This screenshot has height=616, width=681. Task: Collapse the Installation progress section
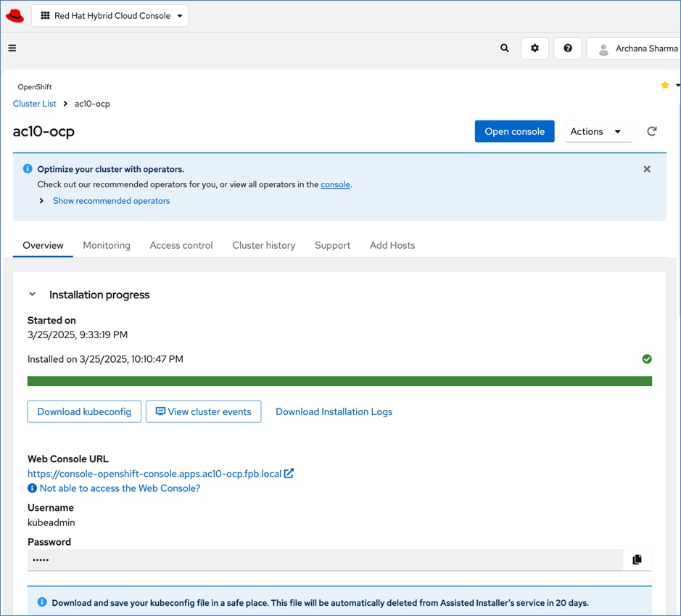[x=32, y=294]
